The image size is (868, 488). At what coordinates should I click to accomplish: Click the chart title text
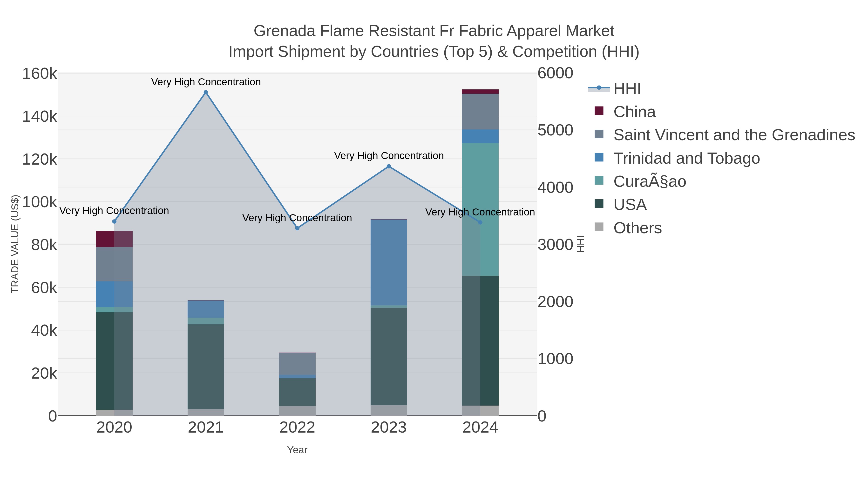(x=434, y=41)
